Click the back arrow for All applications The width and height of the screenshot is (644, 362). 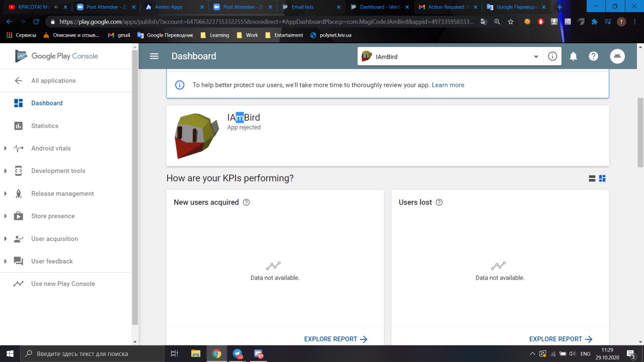pos(19,80)
